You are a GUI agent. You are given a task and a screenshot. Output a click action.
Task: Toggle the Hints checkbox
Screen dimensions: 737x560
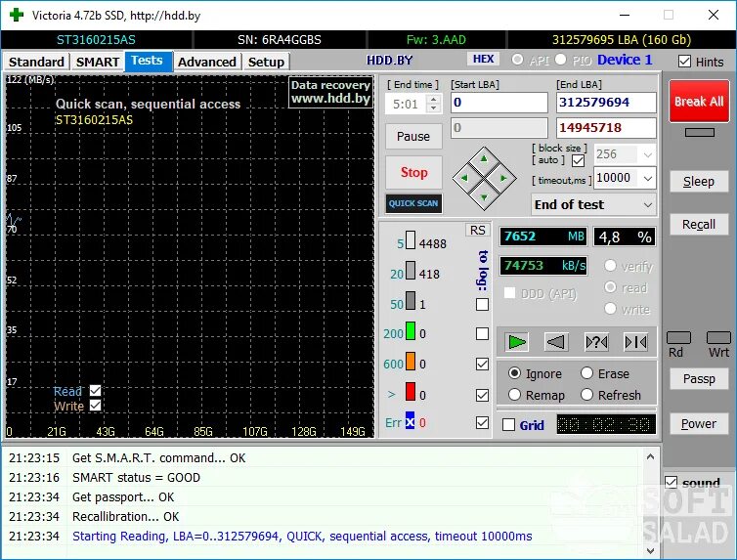coord(685,62)
